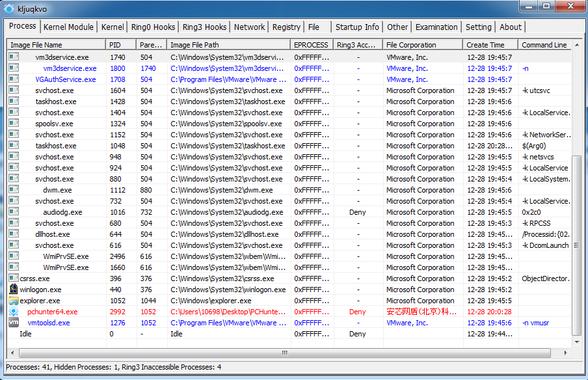Click PID 1324 of spoolsv.exe
Screen dimensions: 588x380
118,124
